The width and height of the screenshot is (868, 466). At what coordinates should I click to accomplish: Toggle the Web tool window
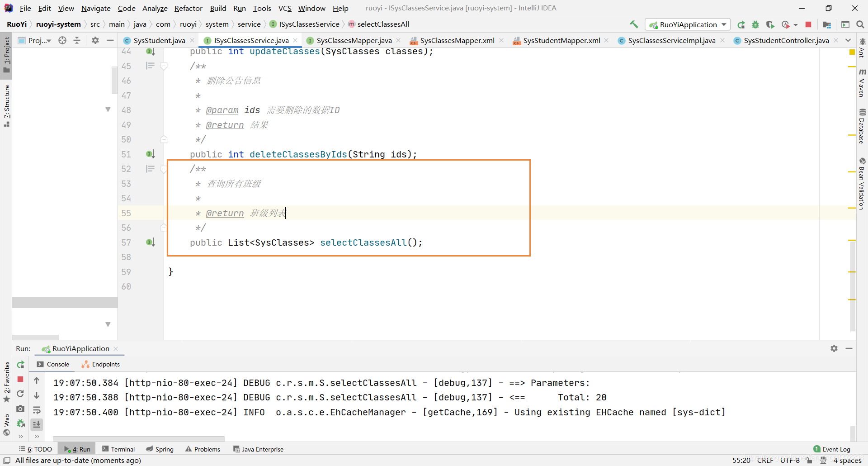coord(6,425)
